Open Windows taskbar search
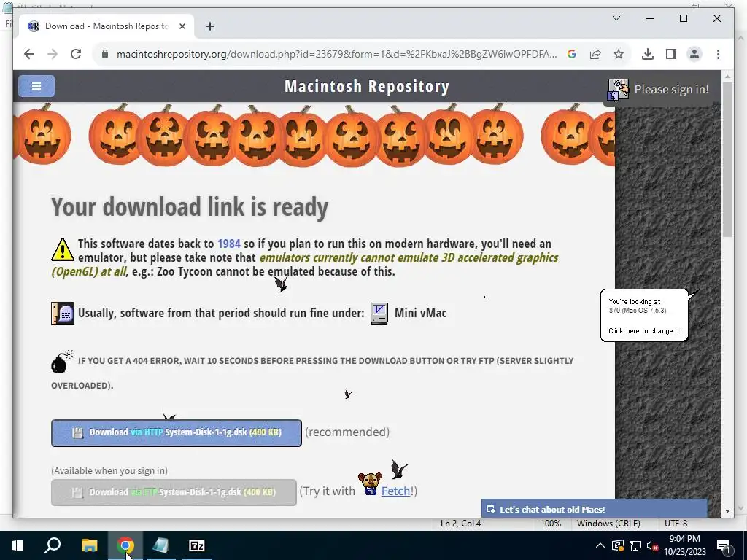Screen dimensions: 747x560 tap(53, 545)
